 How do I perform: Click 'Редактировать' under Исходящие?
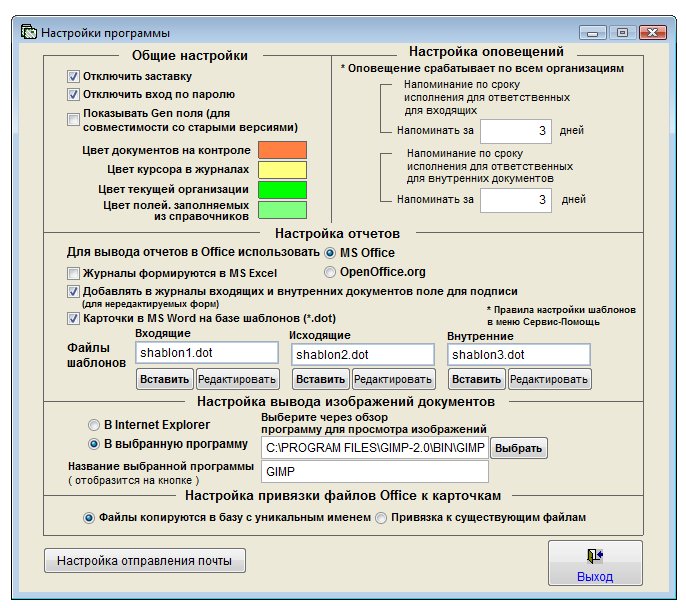393,379
